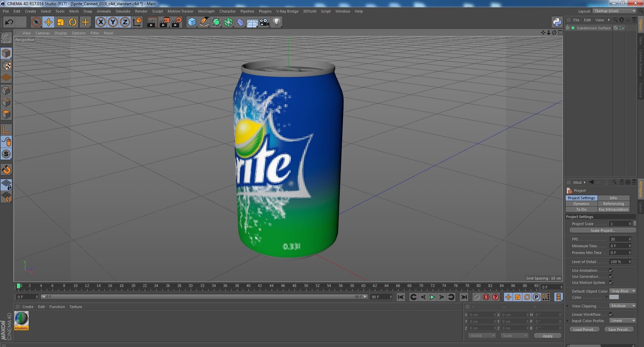Screen dimensions: 644x347
Task: Open the MoGraph menu
Action: [x=206, y=11]
